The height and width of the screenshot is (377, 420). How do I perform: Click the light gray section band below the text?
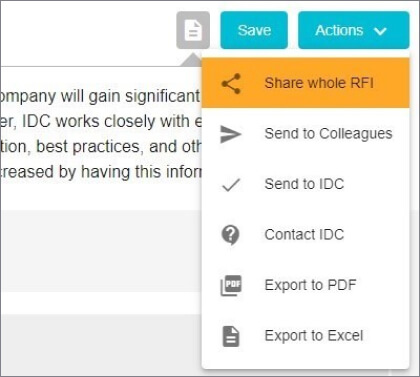(101, 251)
